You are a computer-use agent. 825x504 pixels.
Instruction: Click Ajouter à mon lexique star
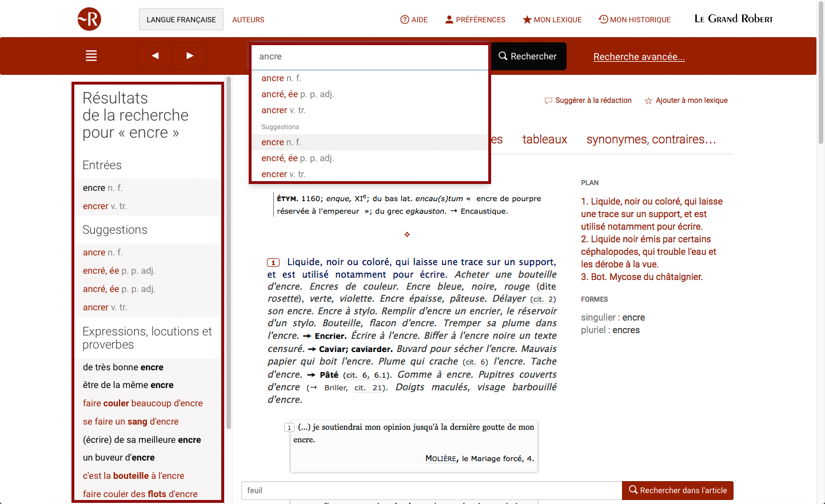coord(686,101)
